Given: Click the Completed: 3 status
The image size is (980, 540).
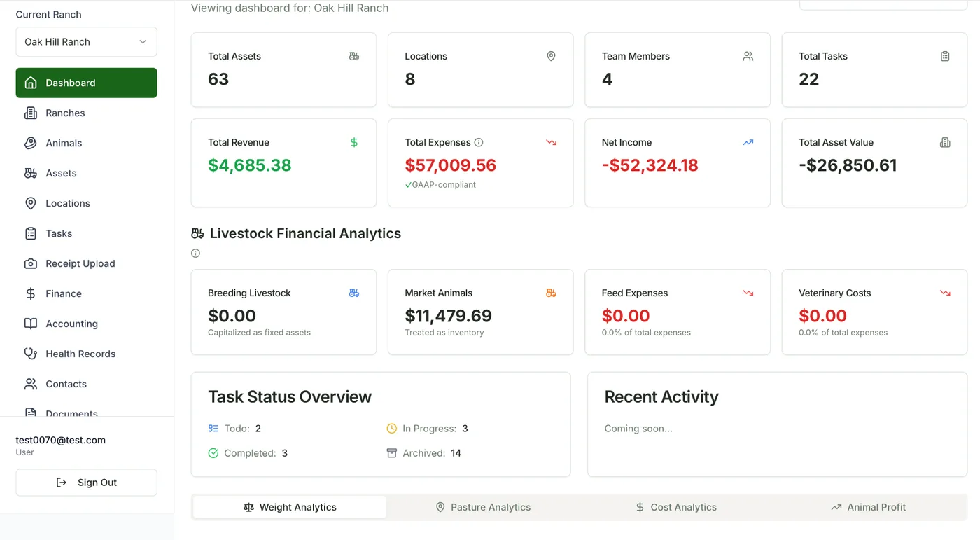Looking at the screenshot, I should [x=248, y=453].
